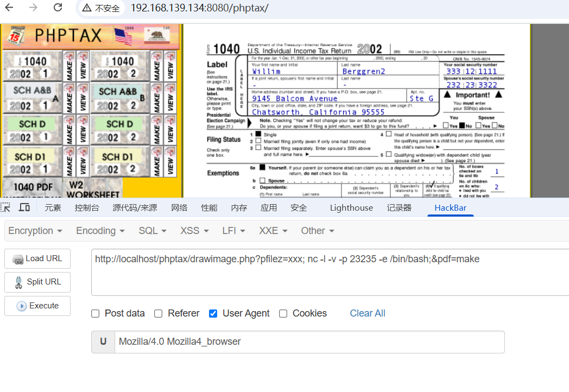Expand the XSS dropdown
The image size is (569, 392).
coord(194,231)
